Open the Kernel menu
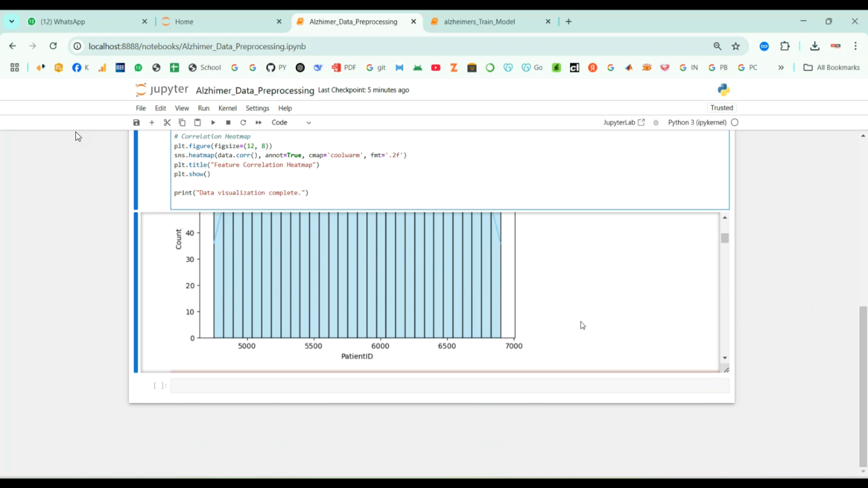This screenshot has width=868, height=488. click(227, 108)
